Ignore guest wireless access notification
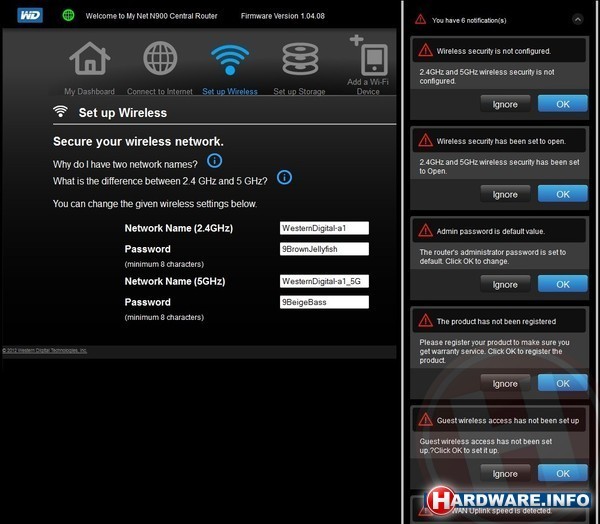This screenshot has width=600, height=524. 505,474
